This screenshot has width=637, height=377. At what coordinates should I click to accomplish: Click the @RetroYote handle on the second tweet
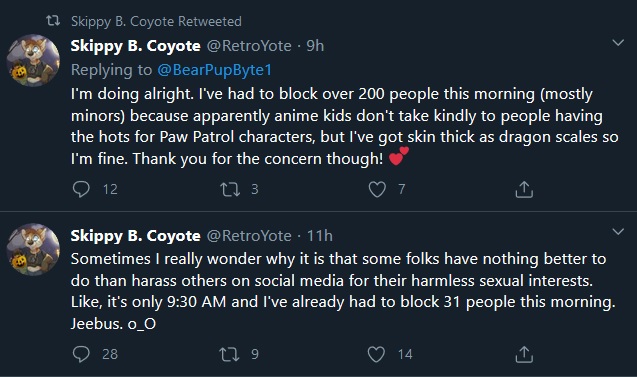click(x=249, y=236)
